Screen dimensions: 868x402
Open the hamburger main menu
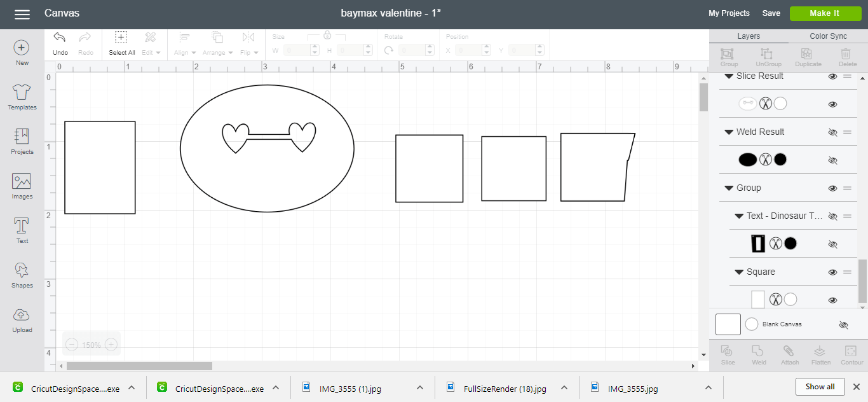[x=22, y=14]
